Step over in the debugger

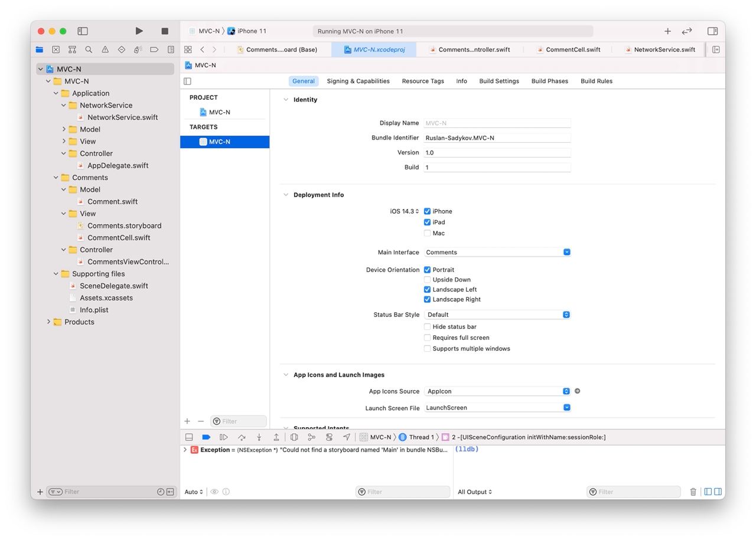(x=242, y=437)
